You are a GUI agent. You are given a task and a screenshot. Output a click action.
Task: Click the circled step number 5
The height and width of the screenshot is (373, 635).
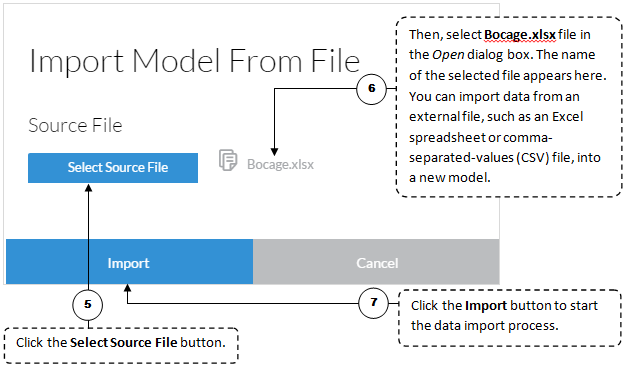coord(87,305)
